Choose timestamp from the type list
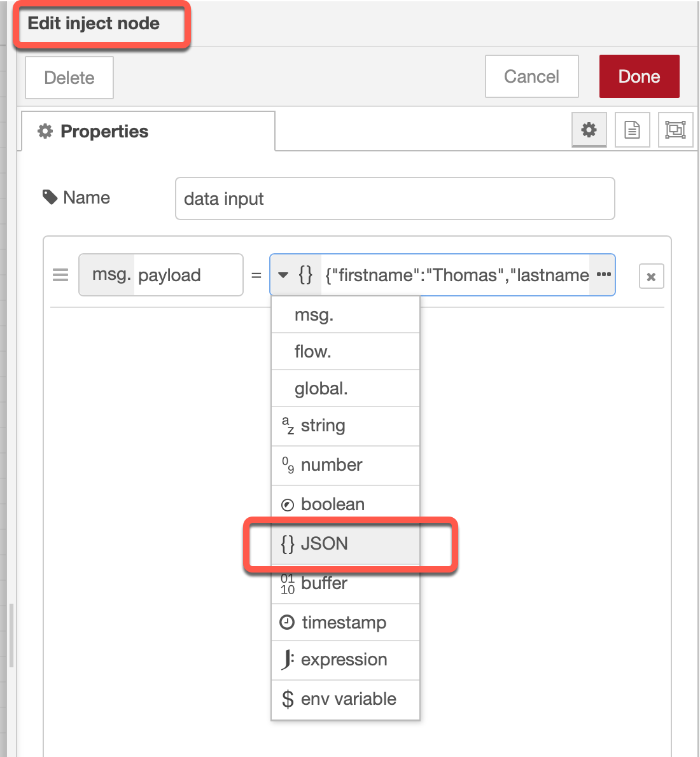700x757 pixels. 344,622
